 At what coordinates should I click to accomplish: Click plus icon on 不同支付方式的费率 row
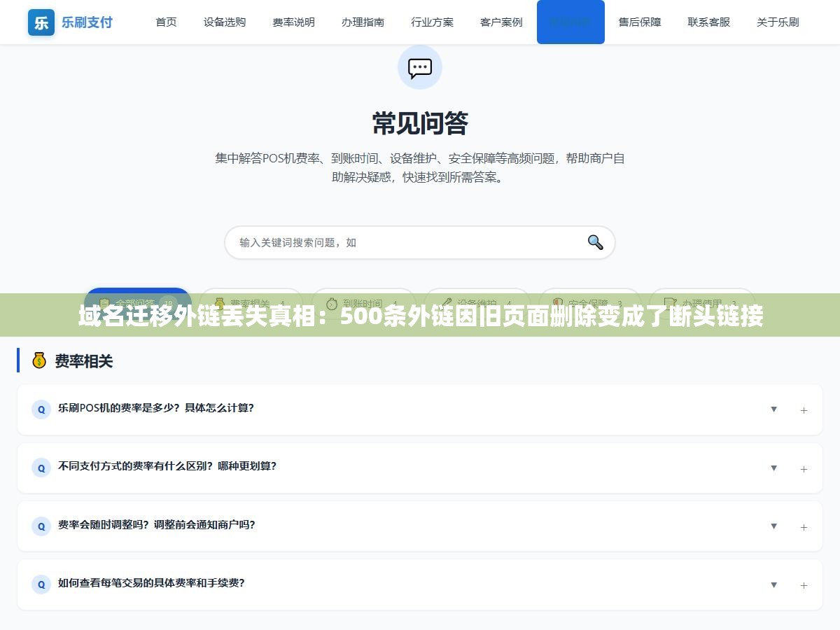click(x=804, y=469)
